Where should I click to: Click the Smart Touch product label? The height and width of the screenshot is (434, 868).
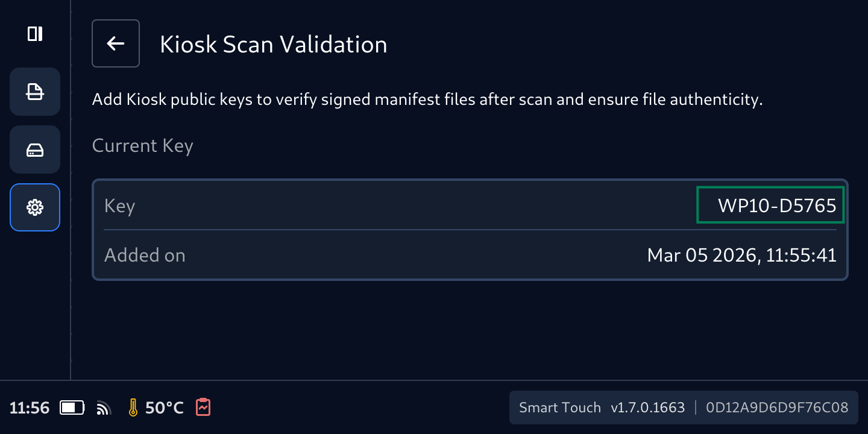tap(560, 407)
